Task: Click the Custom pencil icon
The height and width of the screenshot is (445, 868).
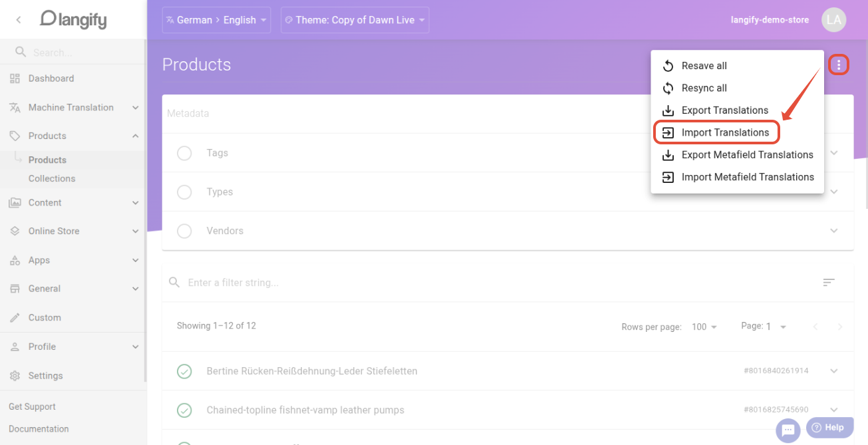Action: pos(15,318)
